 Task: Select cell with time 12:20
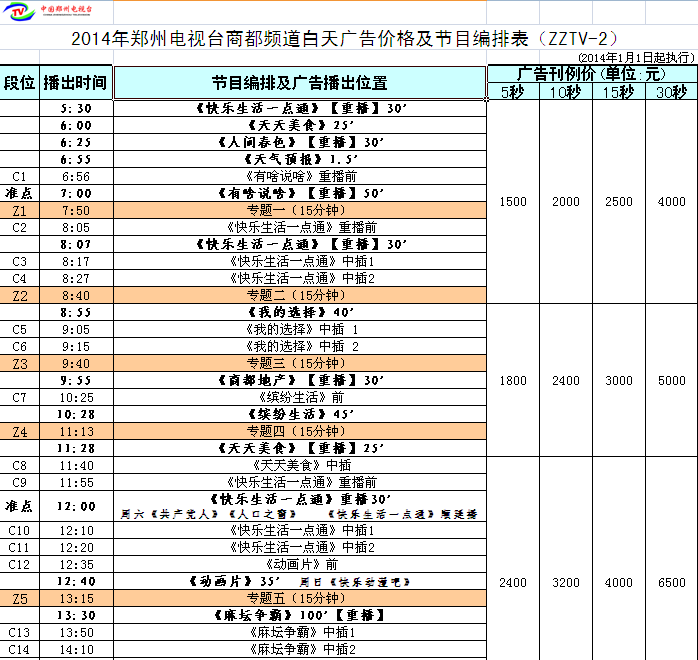tap(76, 547)
